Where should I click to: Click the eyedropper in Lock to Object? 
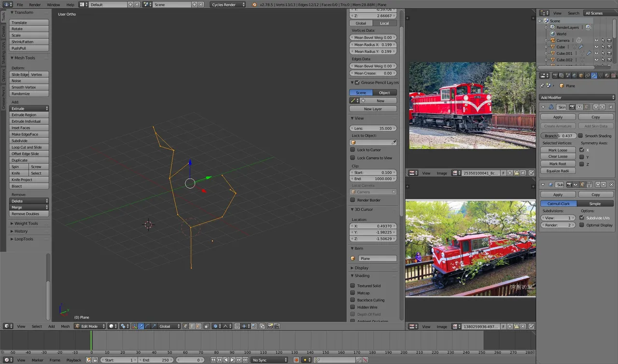pos(394,142)
